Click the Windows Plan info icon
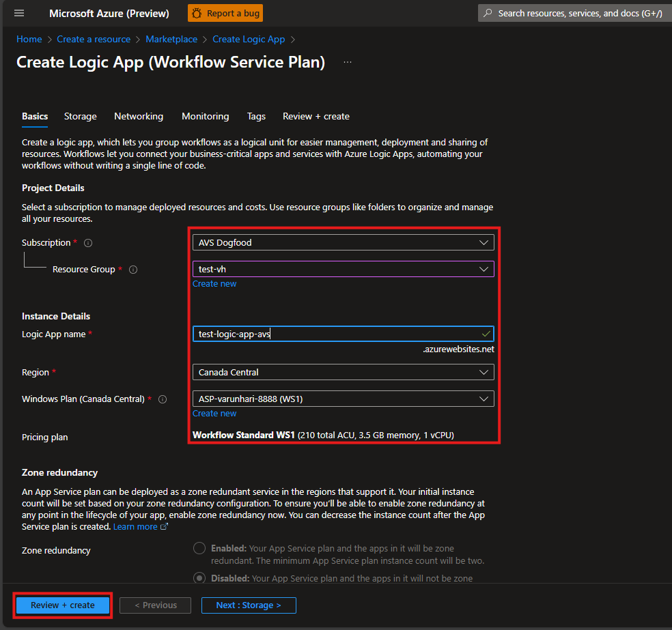 (163, 399)
